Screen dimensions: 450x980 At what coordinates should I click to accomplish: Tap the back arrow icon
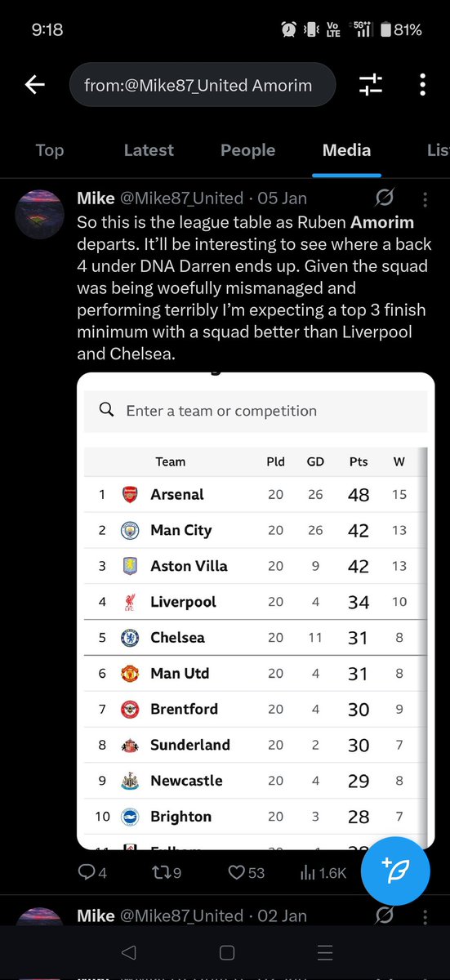click(x=34, y=84)
